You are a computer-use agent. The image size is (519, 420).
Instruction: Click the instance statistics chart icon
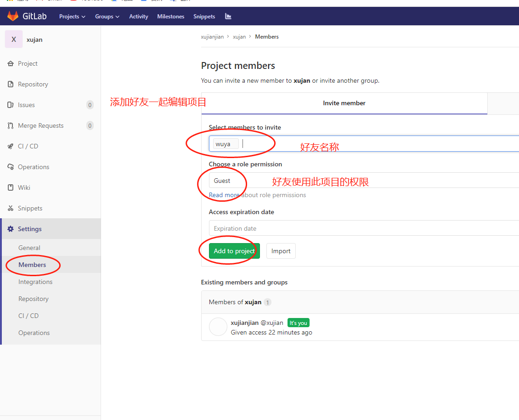228,16
